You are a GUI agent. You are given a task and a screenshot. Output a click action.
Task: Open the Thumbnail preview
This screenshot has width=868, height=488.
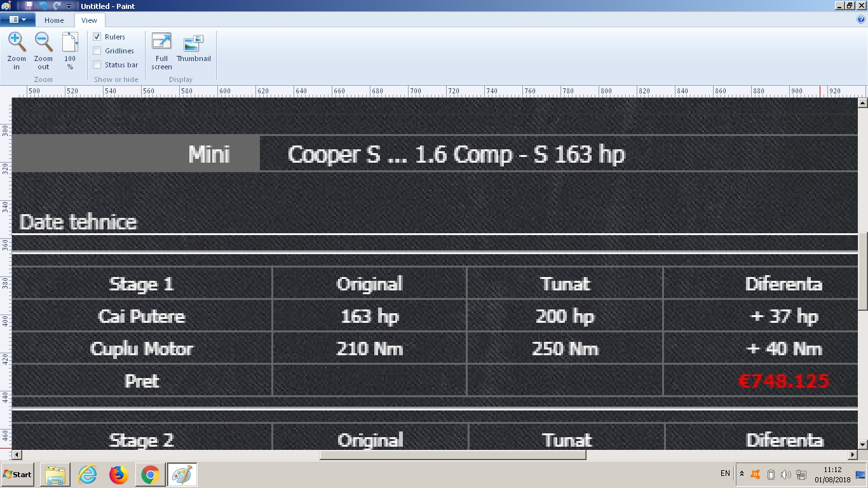click(x=193, y=43)
